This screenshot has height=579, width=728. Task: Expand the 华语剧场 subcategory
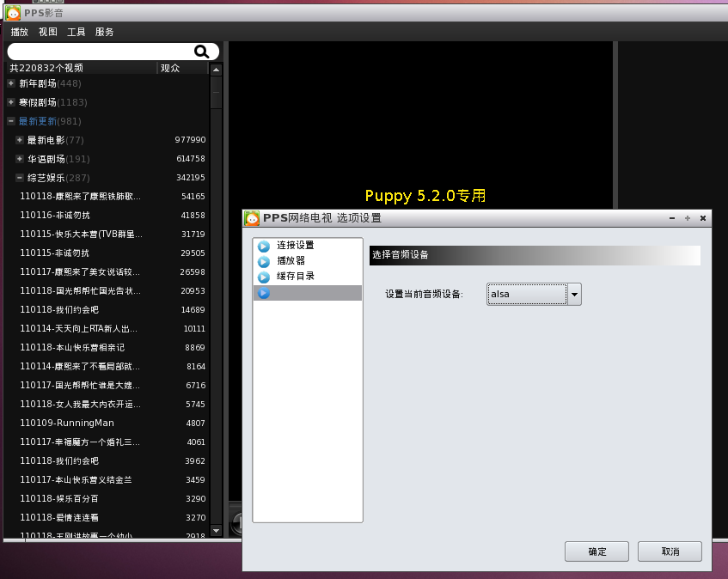[20, 159]
